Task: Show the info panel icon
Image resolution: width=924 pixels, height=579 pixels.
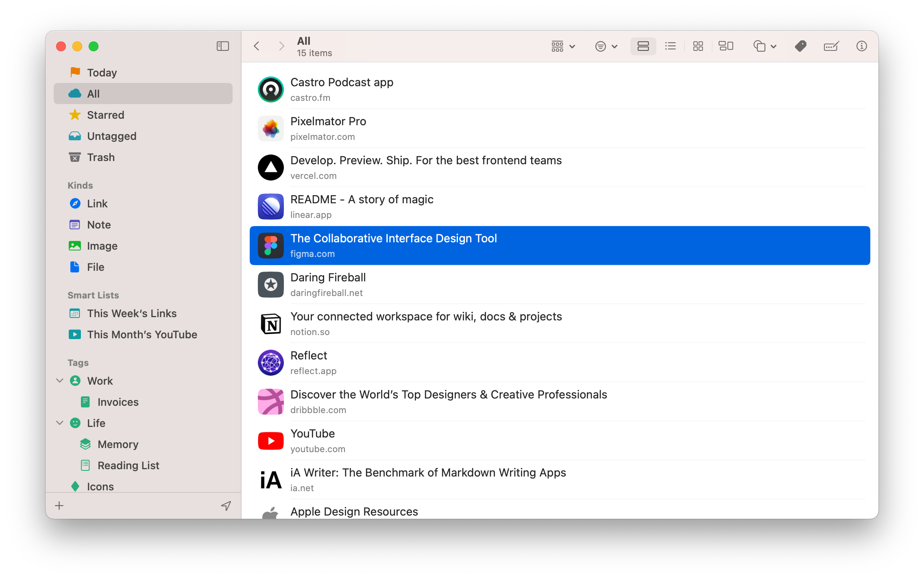Action: point(861,46)
